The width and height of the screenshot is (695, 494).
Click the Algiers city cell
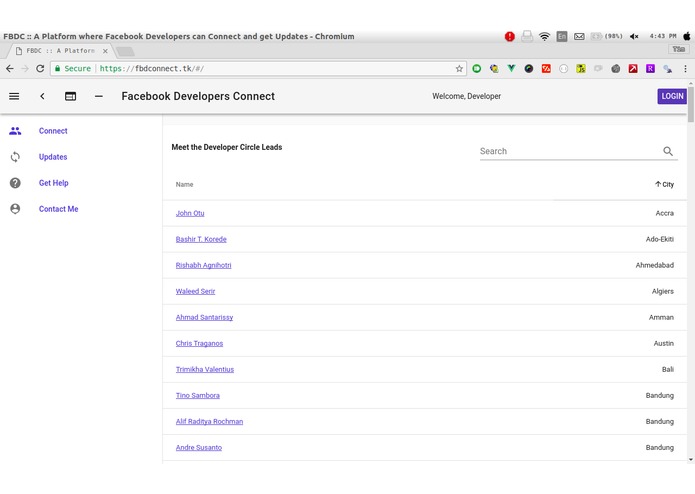click(663, 292)
